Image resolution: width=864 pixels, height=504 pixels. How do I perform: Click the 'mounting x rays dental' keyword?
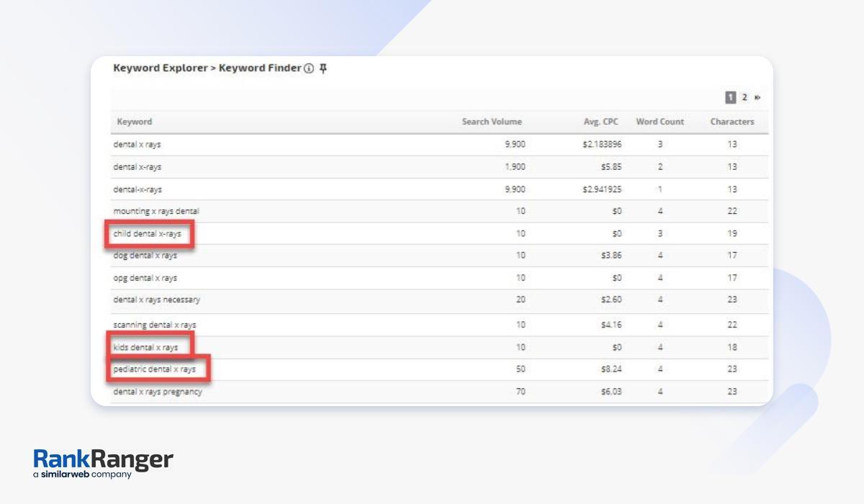coord(156,212)
